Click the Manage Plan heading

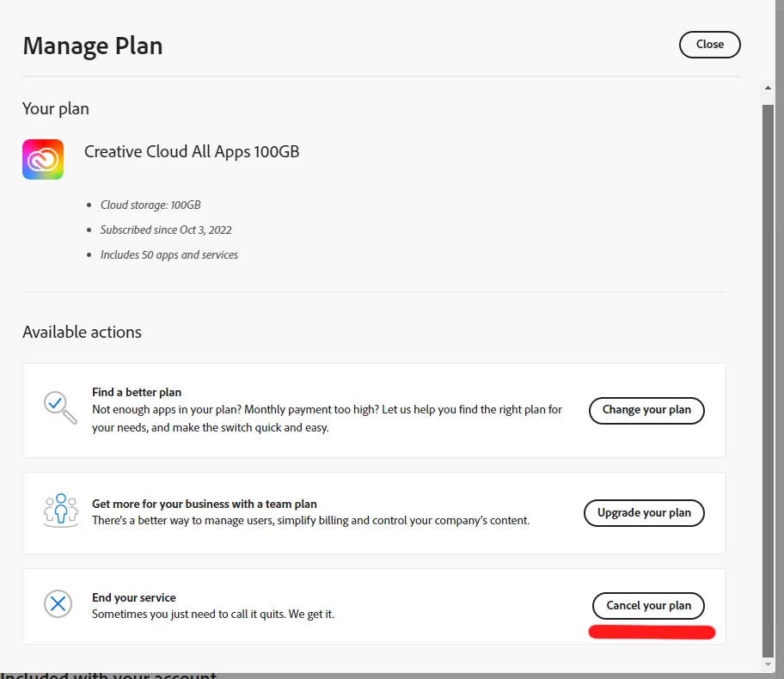click(93, 46)
